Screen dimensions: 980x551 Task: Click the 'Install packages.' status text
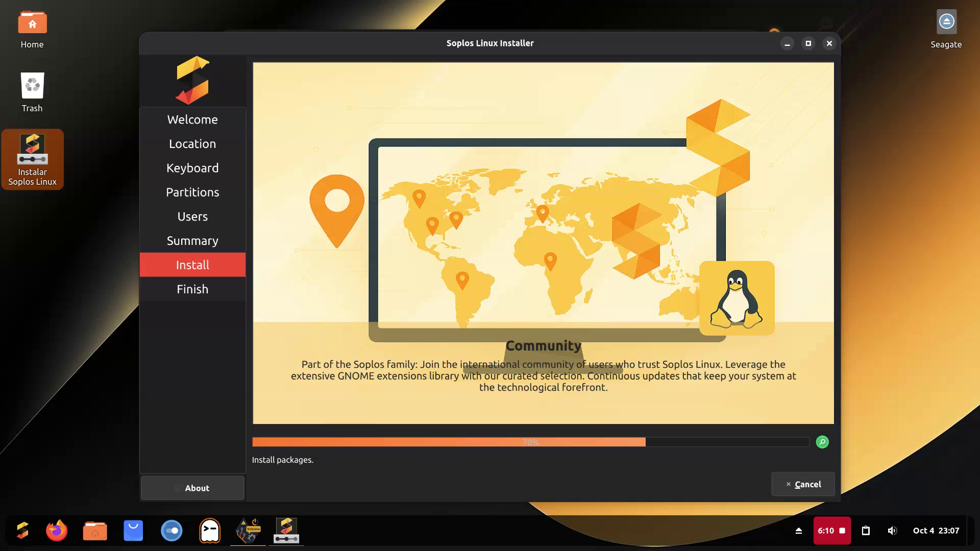tap(282, 460)
